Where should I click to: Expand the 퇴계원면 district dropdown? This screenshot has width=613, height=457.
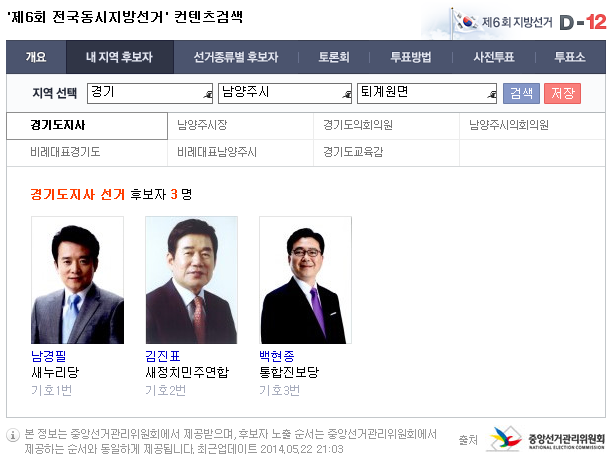(427, 93)
